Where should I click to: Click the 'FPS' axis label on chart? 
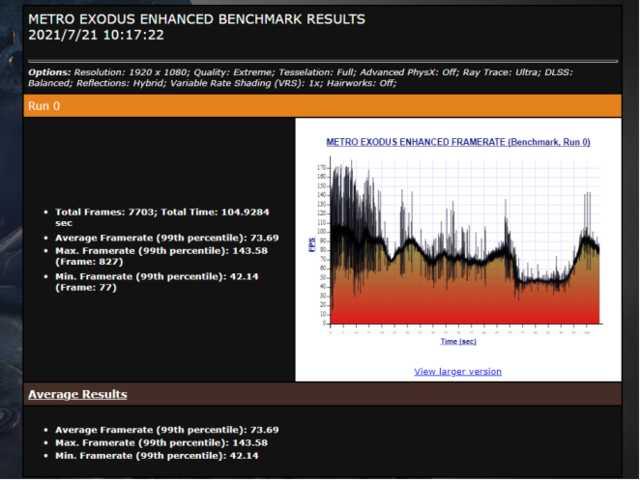click(x=312, y=244)
